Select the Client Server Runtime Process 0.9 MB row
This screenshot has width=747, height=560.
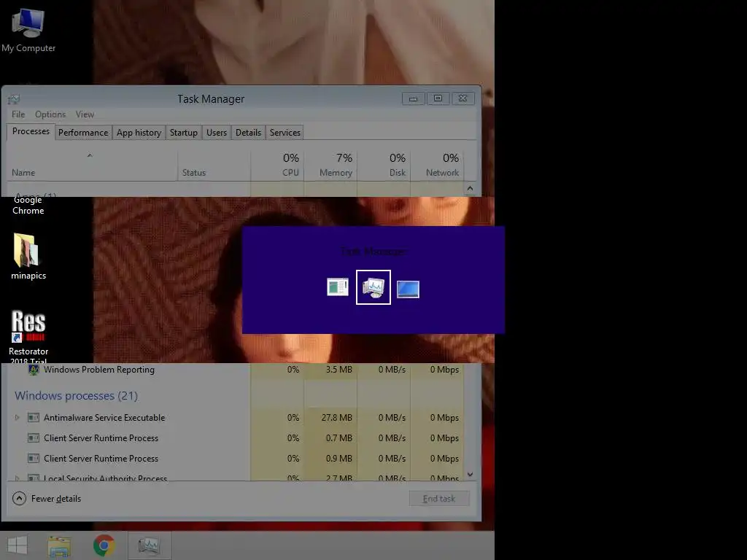click(236, 459)
